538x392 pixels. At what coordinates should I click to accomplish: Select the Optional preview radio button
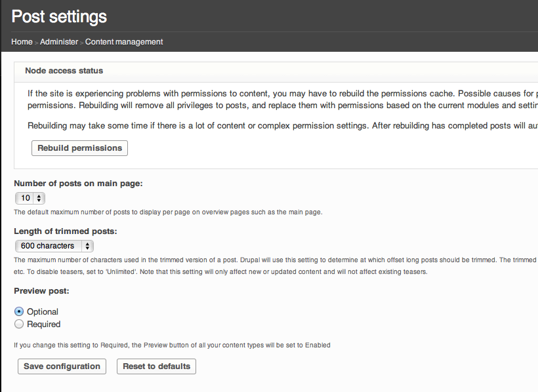click(19, 311)
